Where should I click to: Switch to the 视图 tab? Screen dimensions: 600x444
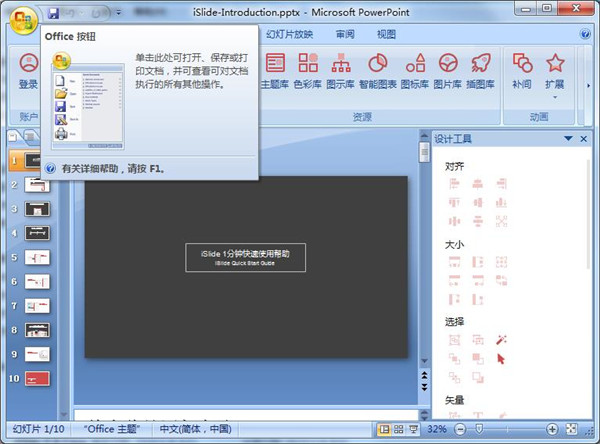386,34
